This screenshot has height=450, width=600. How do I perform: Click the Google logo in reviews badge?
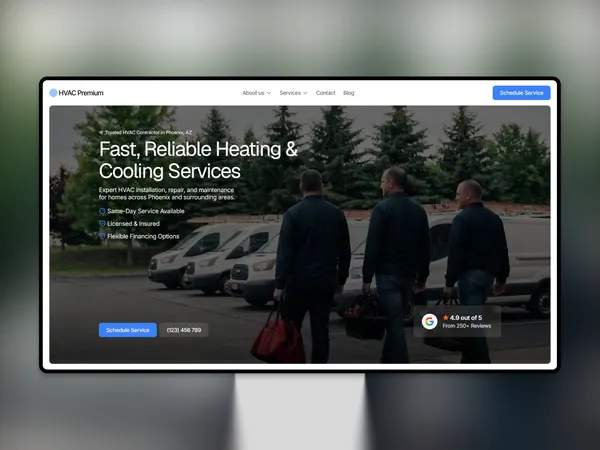[x=429, y=321]
